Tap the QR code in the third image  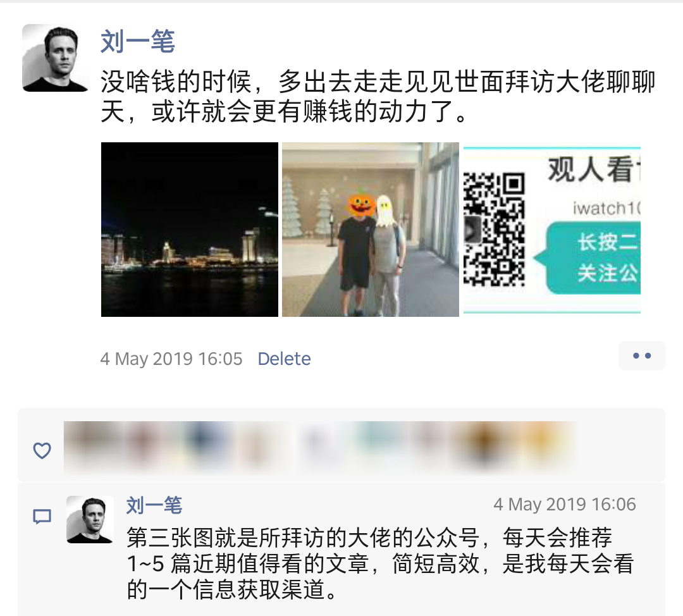[494, 230]
